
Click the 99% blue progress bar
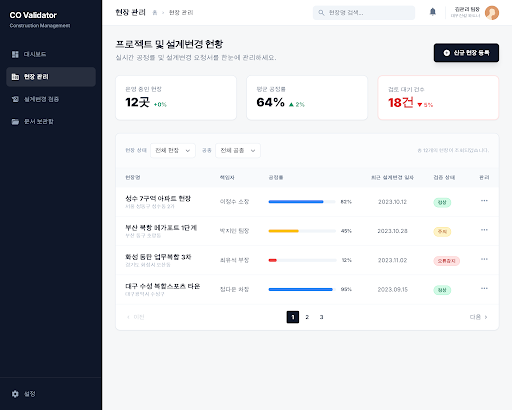[x=302, y=289]
